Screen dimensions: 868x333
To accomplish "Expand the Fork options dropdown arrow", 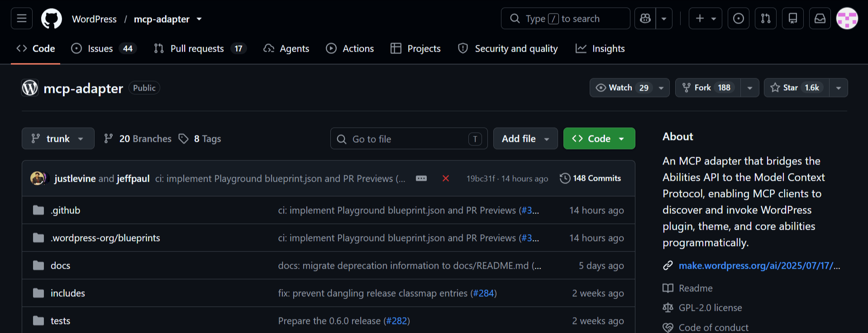I will pos(750,88).
